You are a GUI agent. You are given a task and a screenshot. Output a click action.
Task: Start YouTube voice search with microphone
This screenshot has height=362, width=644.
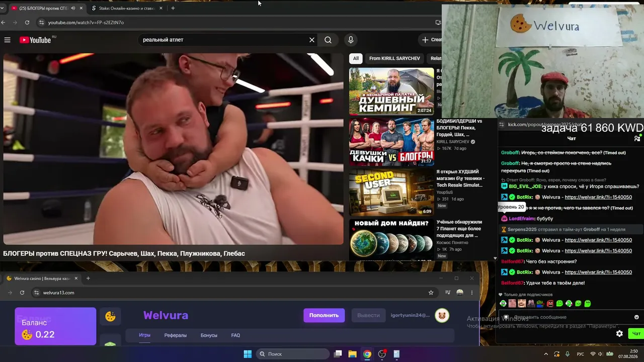click(351, 40)
